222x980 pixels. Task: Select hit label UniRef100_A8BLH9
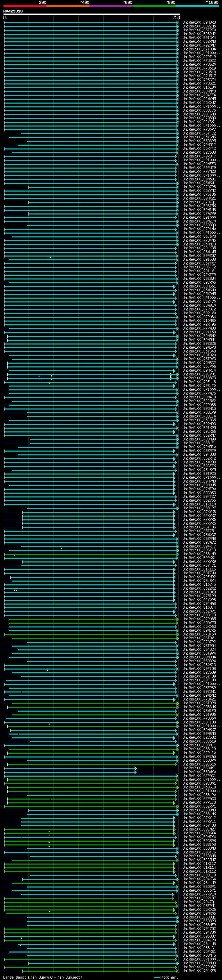199,554
